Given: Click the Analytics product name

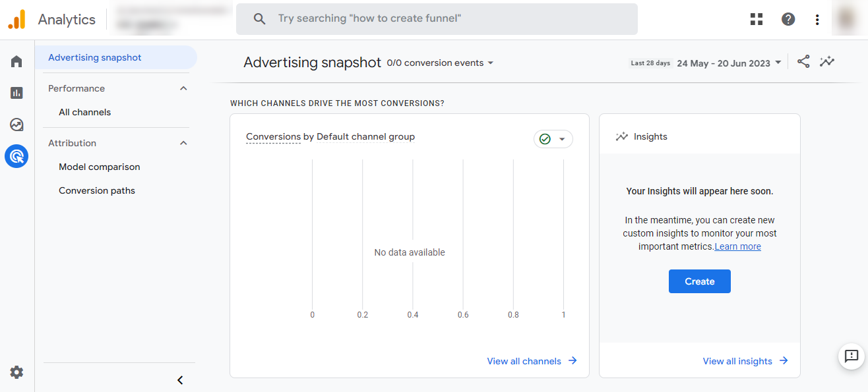Looking at the screenshot, I should tap(67, 19).
